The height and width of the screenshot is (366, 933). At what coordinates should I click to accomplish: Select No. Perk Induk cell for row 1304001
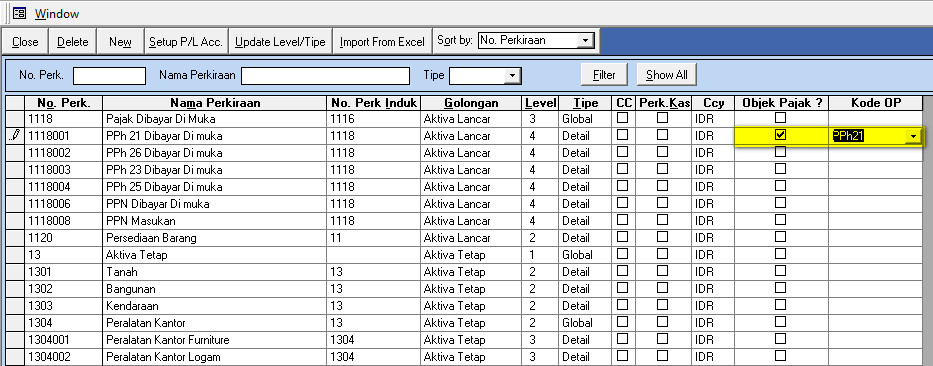374,340
